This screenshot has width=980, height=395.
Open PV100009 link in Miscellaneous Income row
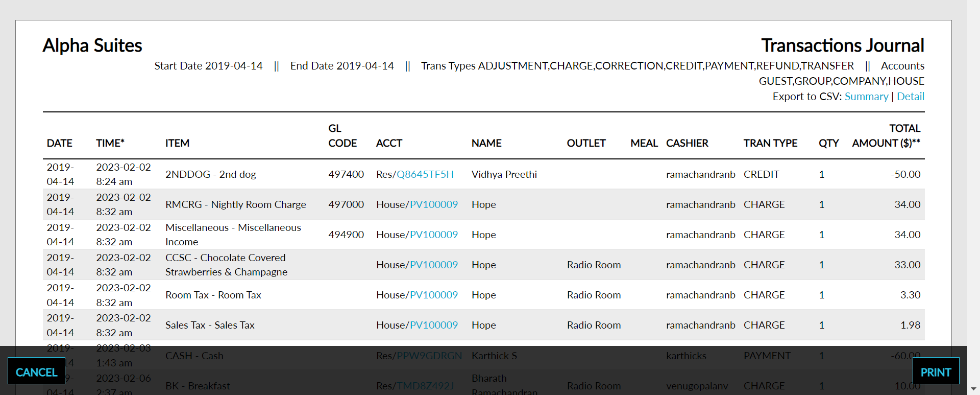(x=434, y=235)
